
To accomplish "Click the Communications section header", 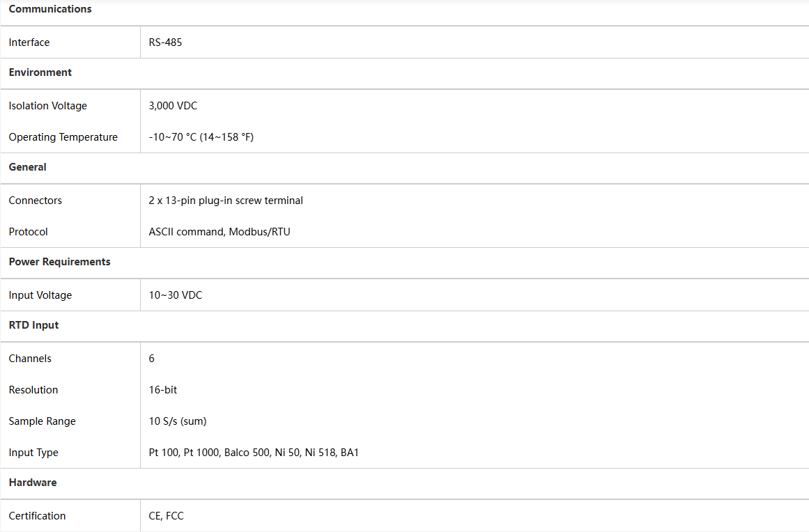I will click(50, 9).
